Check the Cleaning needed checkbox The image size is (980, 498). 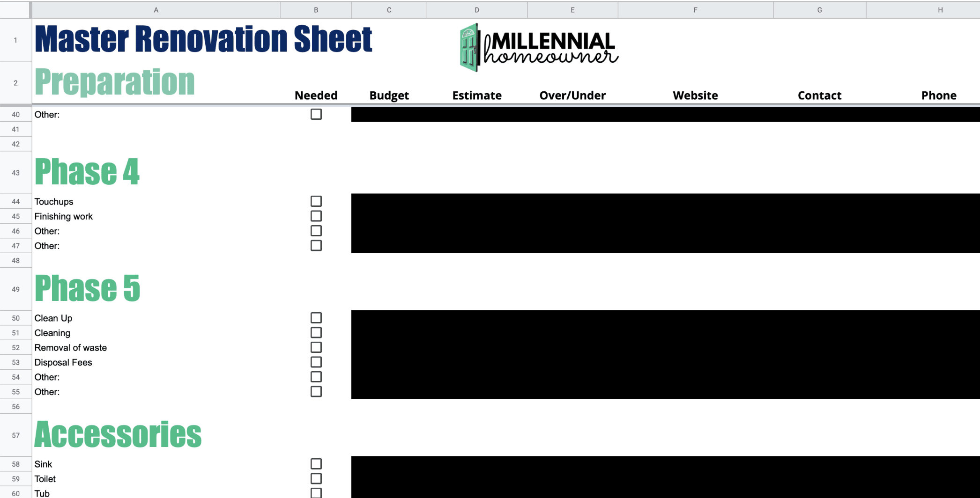pos(316,333)
